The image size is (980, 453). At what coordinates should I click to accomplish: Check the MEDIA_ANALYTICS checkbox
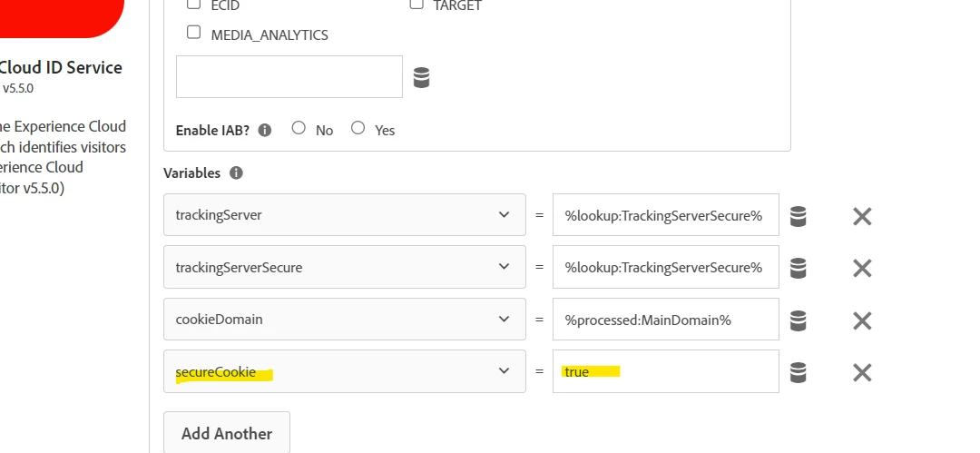[194, 32]
